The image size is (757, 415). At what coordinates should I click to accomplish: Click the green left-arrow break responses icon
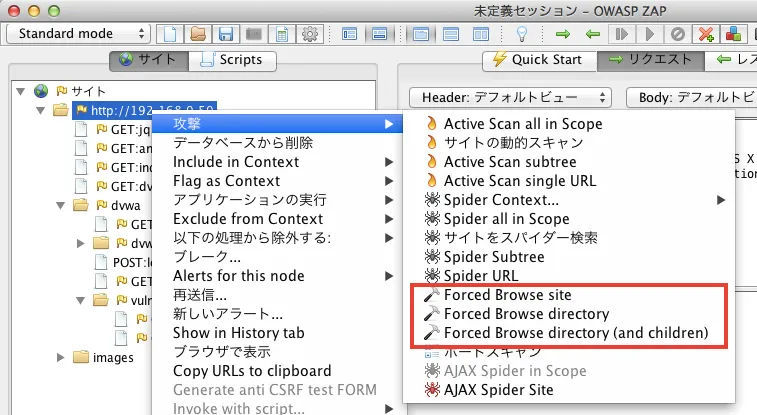point(592,34)
